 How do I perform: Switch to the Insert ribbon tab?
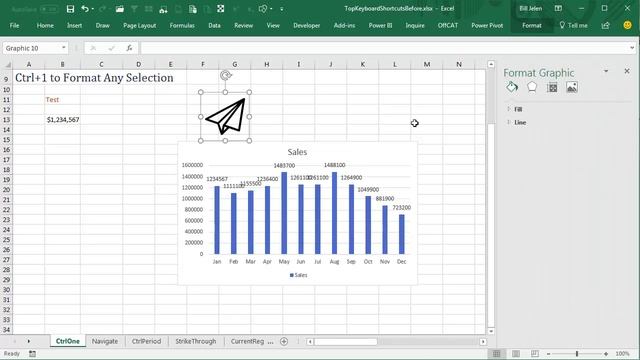(x=74, y=25)
